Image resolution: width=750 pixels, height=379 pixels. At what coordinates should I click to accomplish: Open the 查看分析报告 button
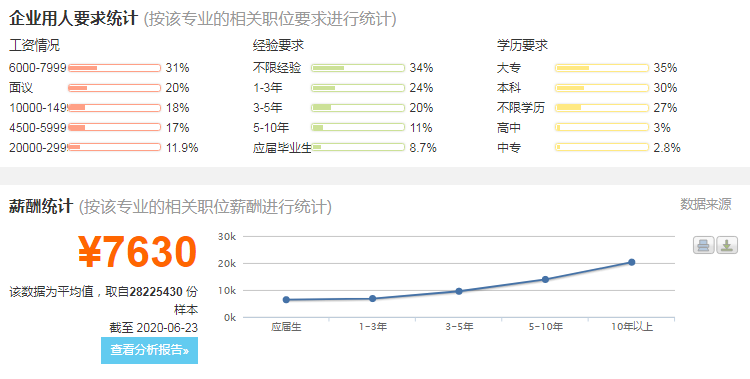pyautogui.click(x=149, y=350)
